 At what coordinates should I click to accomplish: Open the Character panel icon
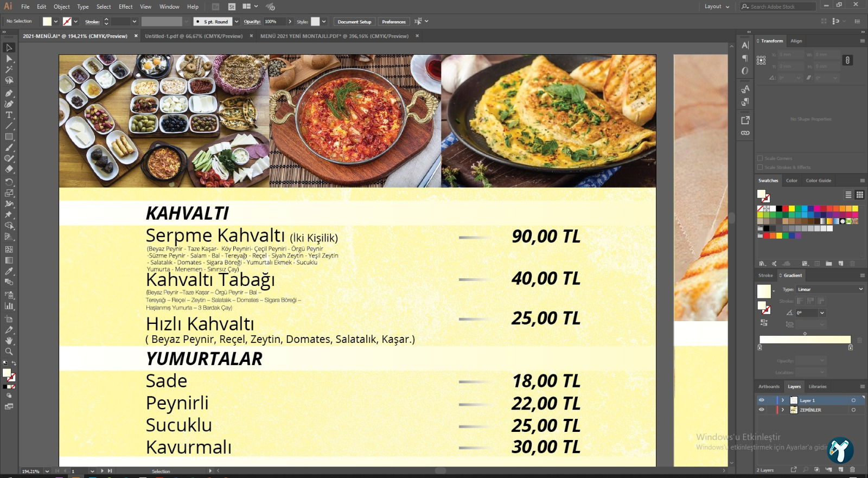[x=745, y=46]
